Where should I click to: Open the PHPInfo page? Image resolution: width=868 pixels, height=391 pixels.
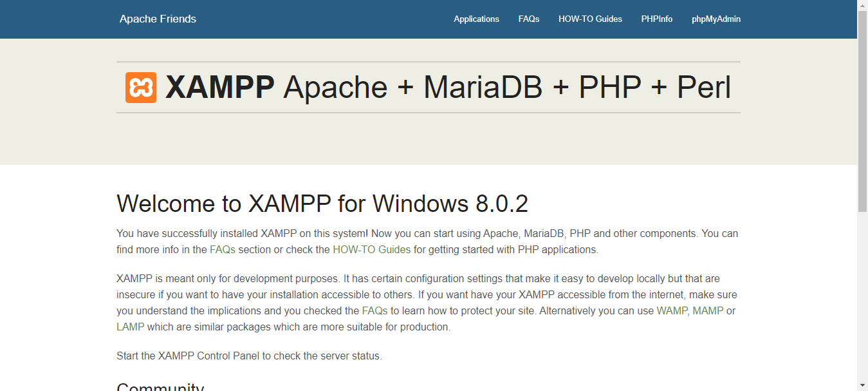(x=657, y=19)
